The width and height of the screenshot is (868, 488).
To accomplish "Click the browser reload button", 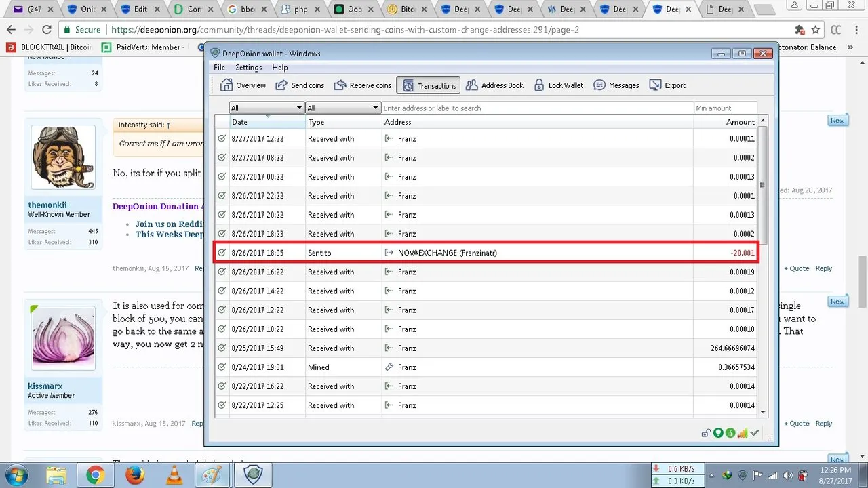I will 47,30.
